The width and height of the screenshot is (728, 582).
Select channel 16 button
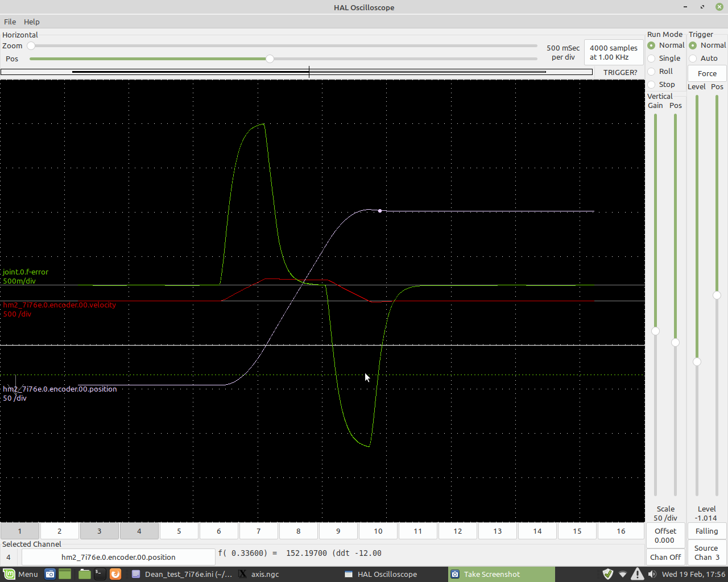(x=621, y=531)
